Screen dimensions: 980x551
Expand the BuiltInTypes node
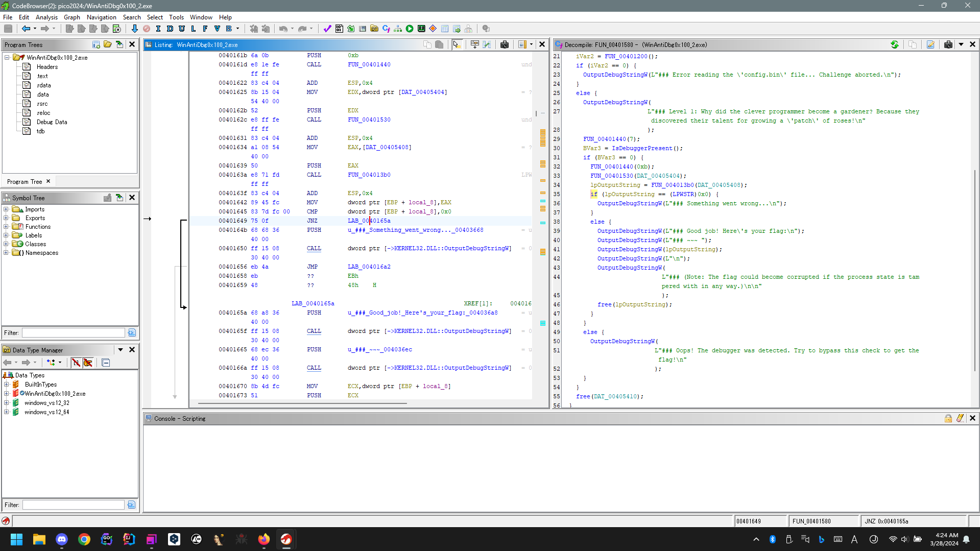point(6,385)
